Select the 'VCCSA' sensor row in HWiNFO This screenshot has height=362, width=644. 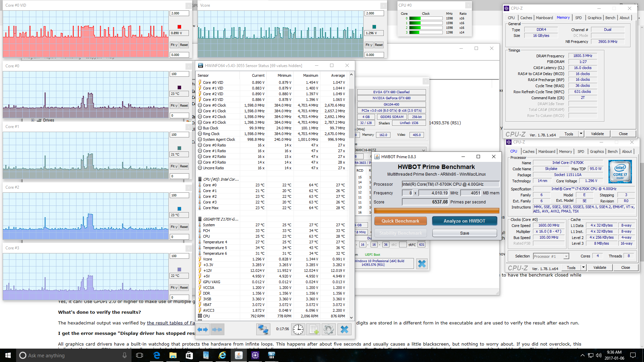point(272,288)
